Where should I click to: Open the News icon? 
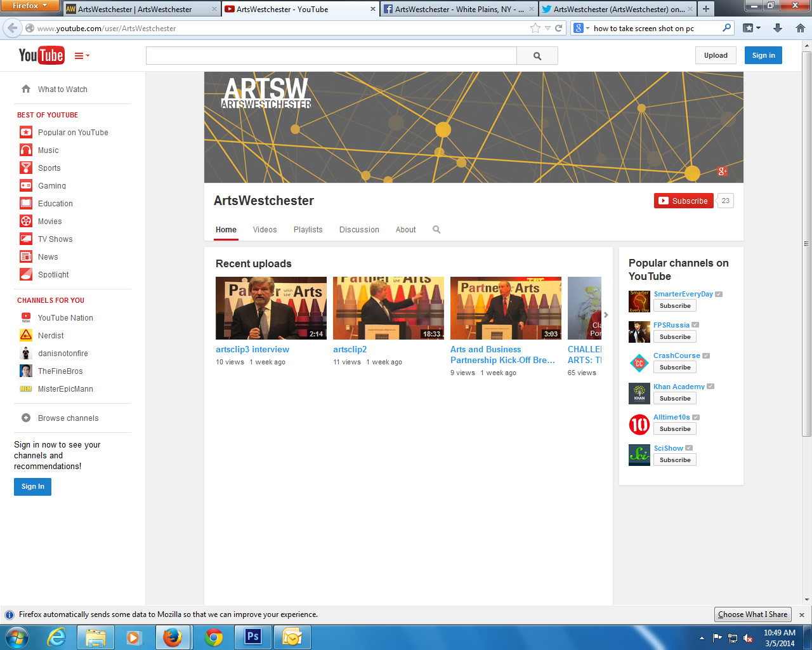pos(26,256)
